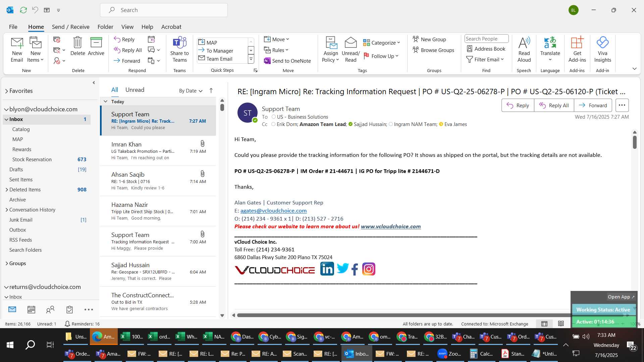The width and height of the screenshot is (644, 362).
Task: Collapse the ribbon with the chevron
Action: coord(634,69)
